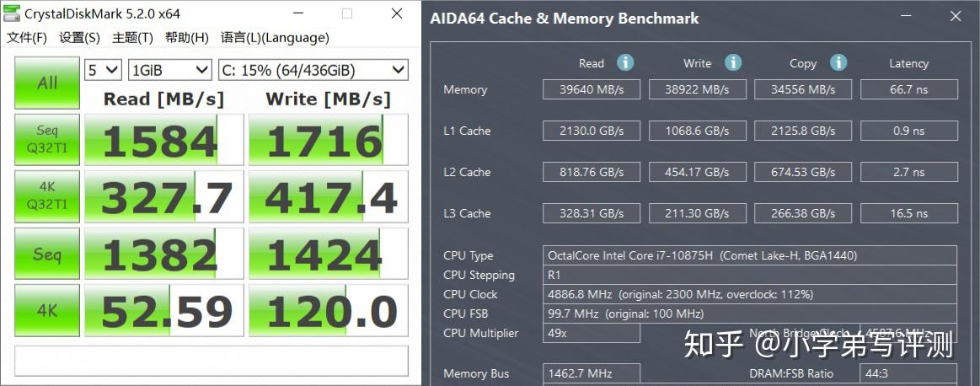
Task: Start the 4K Q32T1 benchmark
Action: click(47, 197)
